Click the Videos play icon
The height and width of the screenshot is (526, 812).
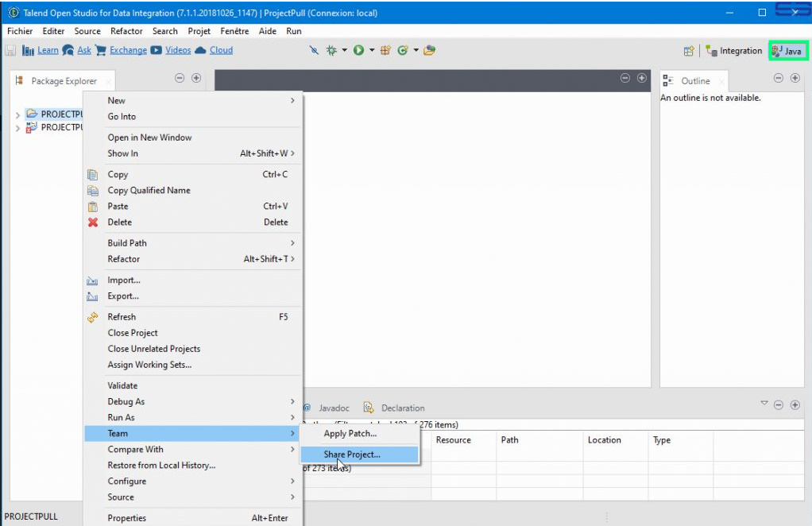click(156, 50)
